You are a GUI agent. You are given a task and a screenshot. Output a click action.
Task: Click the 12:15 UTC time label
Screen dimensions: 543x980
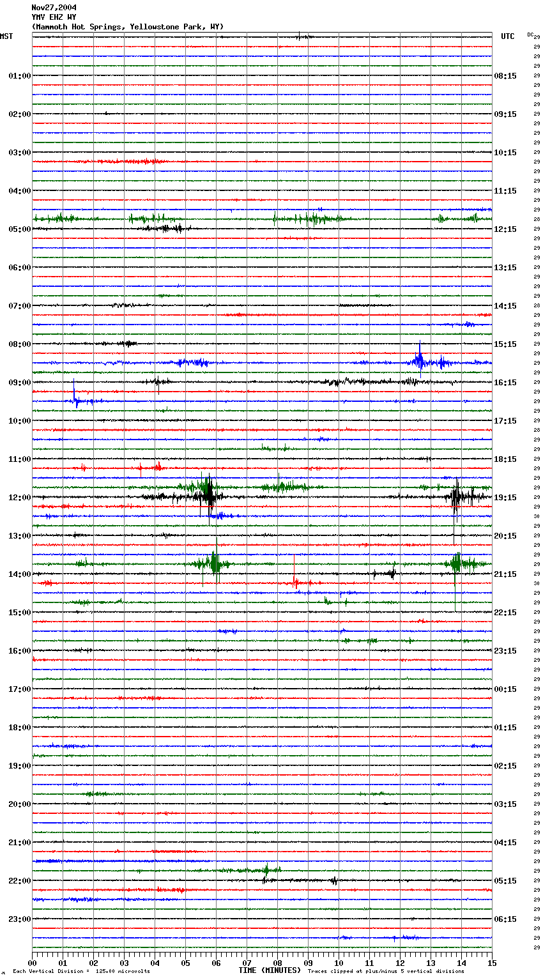[x=505, y=229]
